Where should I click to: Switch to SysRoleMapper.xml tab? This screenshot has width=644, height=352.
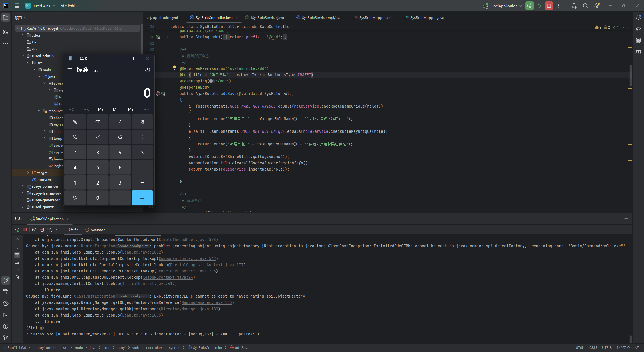pyautogui.click(x=373, y=18)
